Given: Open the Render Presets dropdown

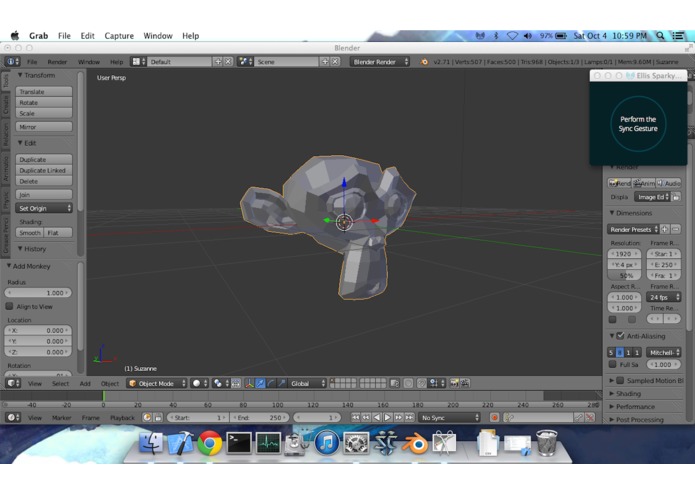Looking at the screenshot, I should (633, 229).
